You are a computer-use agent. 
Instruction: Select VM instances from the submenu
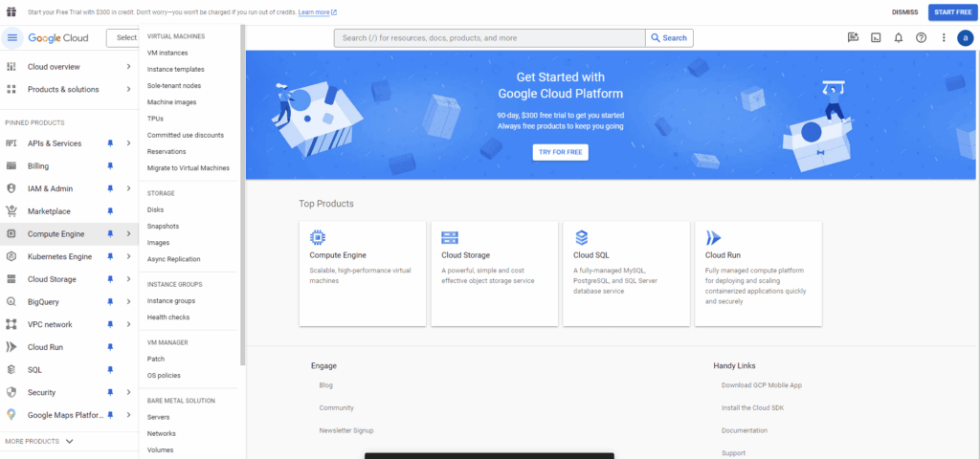click(167, 53)
